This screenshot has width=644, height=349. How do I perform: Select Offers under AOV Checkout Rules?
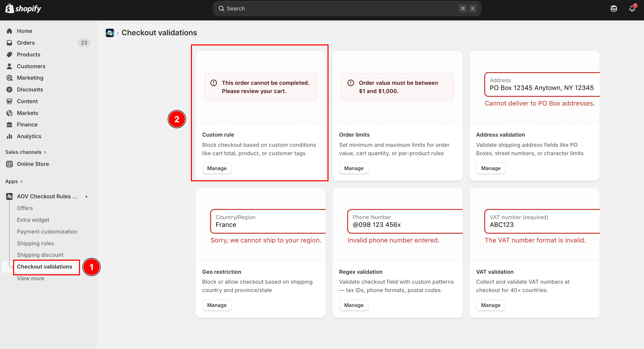(25, 208)
